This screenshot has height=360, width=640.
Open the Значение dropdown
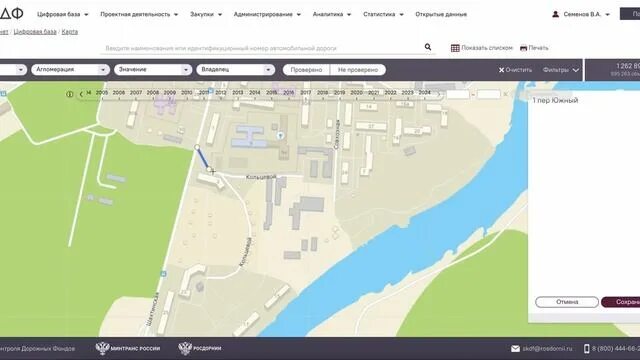(x=153, y=70)
